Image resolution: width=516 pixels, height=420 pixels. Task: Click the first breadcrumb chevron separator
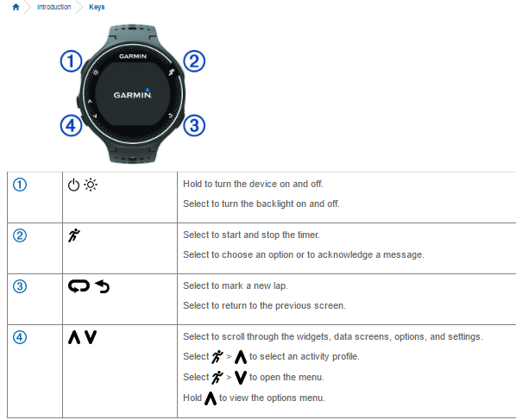tap(28, 7)
